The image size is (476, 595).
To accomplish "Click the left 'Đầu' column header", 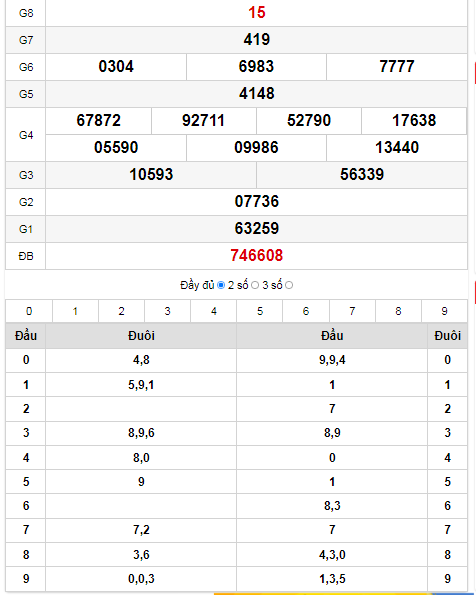I will [26, 336].
